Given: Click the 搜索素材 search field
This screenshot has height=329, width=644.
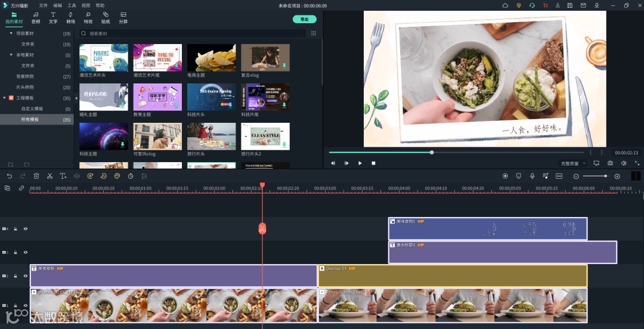Looking at the screenshot, I should pyautogui.click(x=192, y=34).
